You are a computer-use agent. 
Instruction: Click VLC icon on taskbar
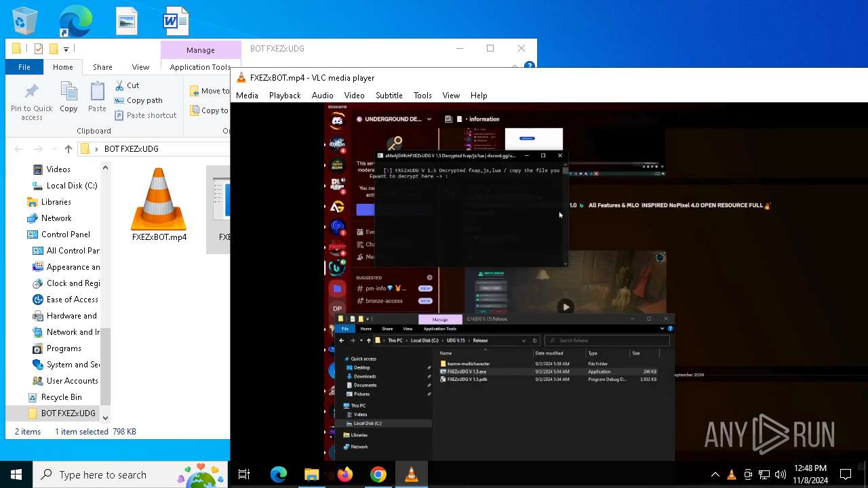click(x=412, y=474)
